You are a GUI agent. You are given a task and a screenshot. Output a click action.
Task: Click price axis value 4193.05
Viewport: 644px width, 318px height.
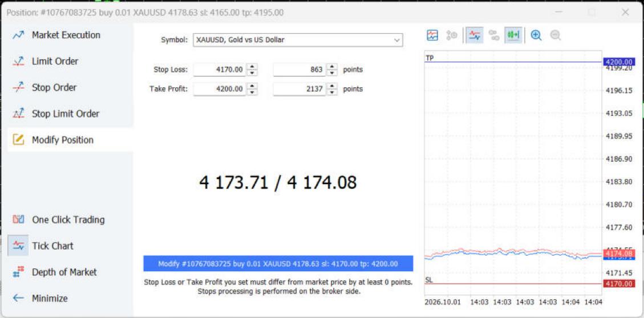619,113
